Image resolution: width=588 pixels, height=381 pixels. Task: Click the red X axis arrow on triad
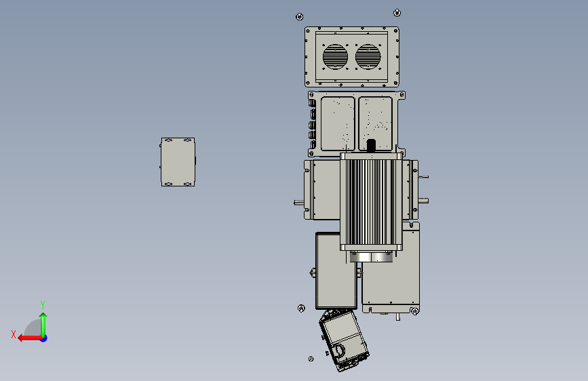click(x=29, y=338)
